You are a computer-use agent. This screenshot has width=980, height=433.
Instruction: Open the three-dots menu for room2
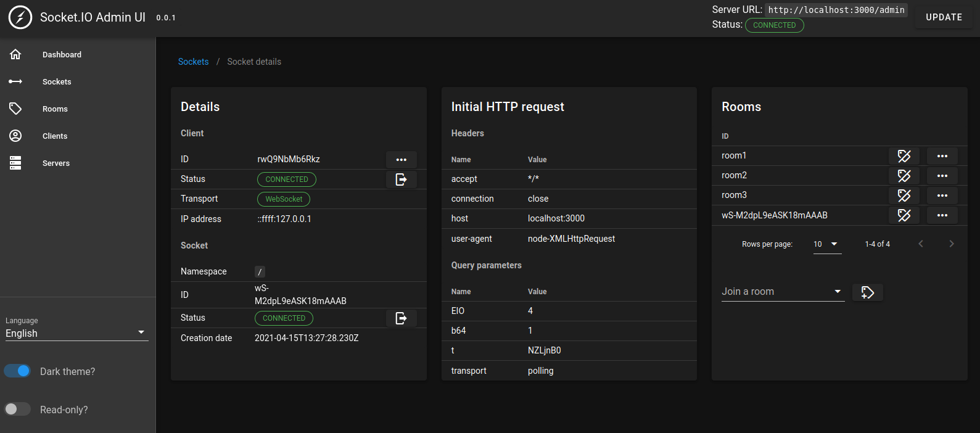click(x=942, y=176)
